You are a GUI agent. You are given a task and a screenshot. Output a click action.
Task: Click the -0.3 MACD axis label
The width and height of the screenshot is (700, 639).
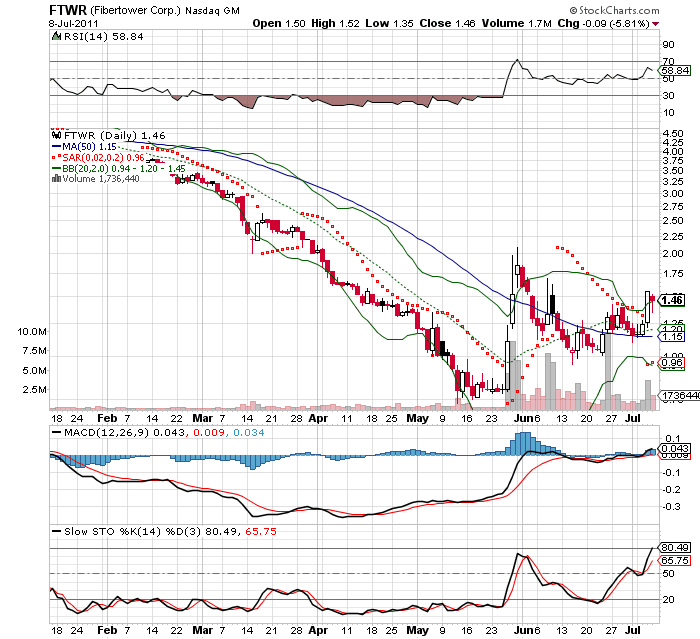click(x=672, y=506)
